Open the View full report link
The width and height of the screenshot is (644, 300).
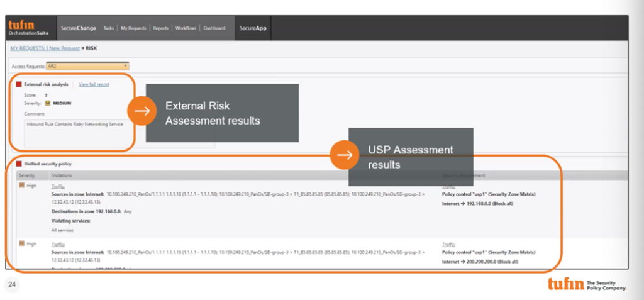click(x=94, y=84)
